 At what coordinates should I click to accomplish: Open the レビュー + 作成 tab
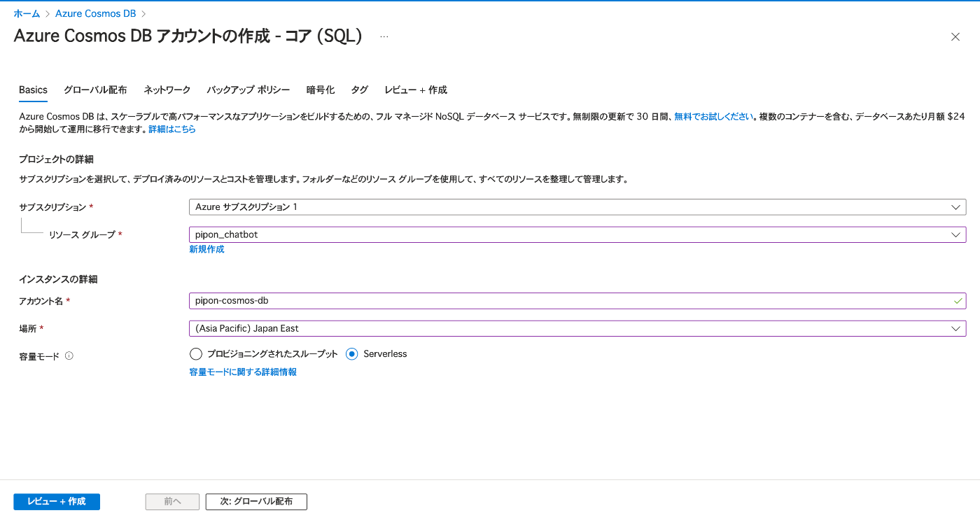[x=416, y=90]
